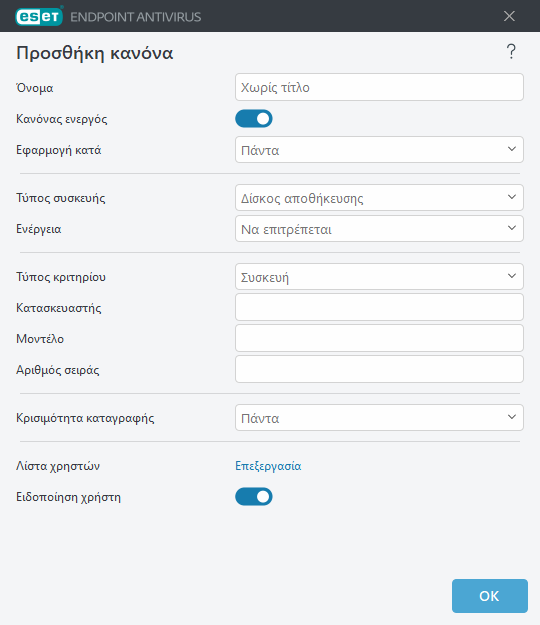Viewport: 540px width, 625px height.
Task: Open the 'Εφαρμογή κατά' dropdown
Action: click(379, 150)
